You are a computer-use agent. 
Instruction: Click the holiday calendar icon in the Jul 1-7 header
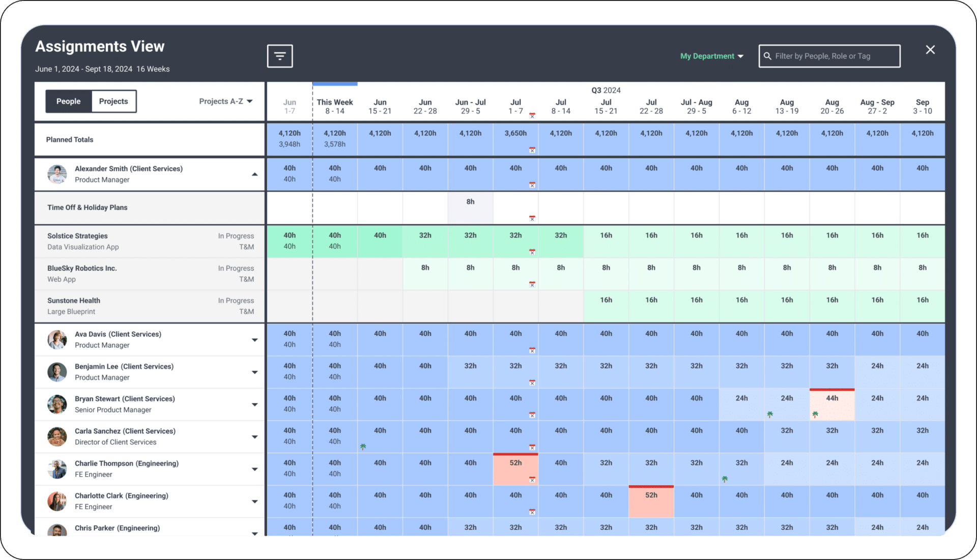532,116
